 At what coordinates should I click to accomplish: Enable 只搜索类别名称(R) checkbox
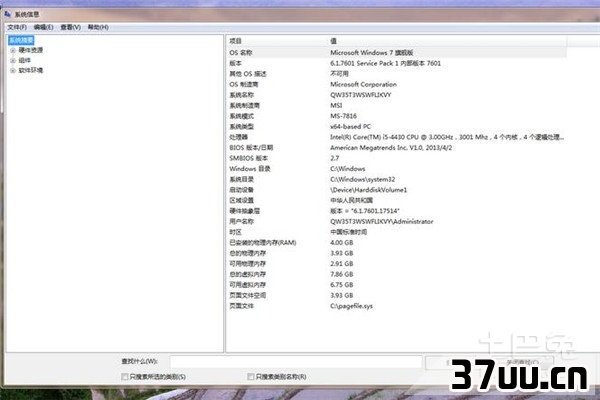pyautogui.click(x=251, y=377)
